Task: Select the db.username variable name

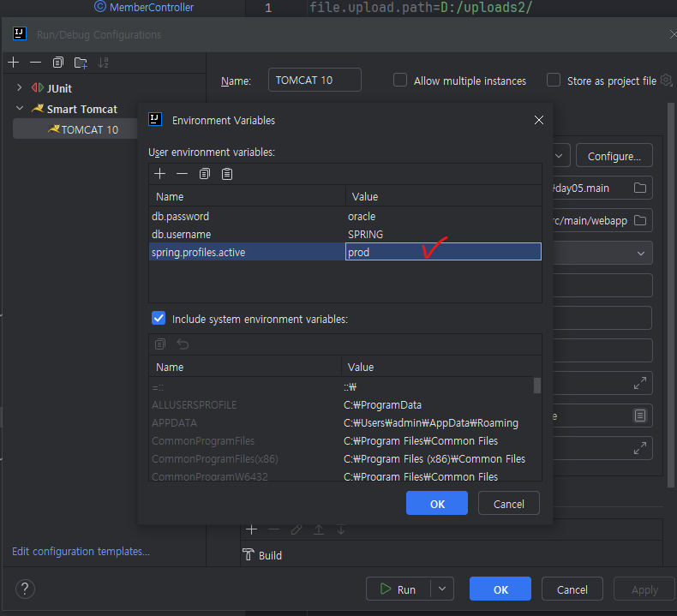Action: (x=182, y=235)
